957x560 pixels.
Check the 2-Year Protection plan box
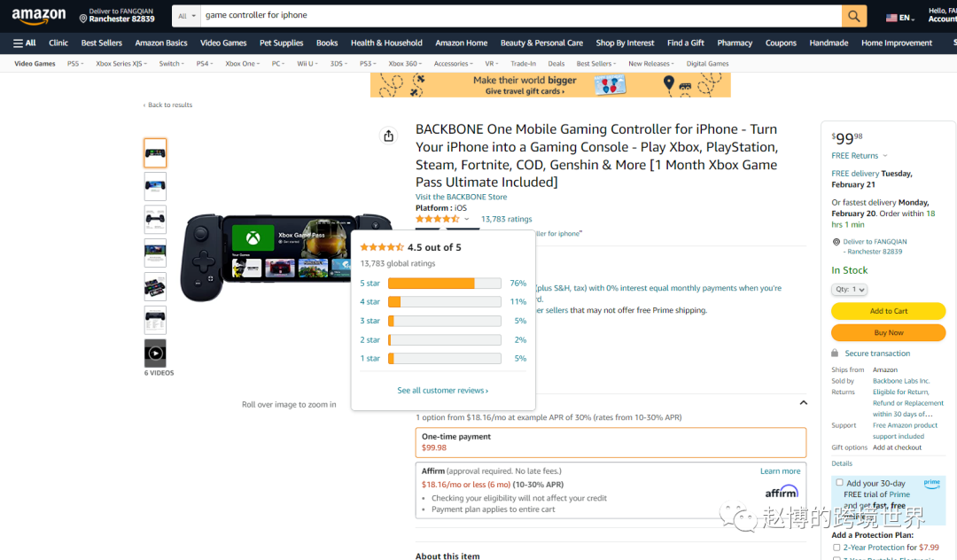(x=836, y=548)
